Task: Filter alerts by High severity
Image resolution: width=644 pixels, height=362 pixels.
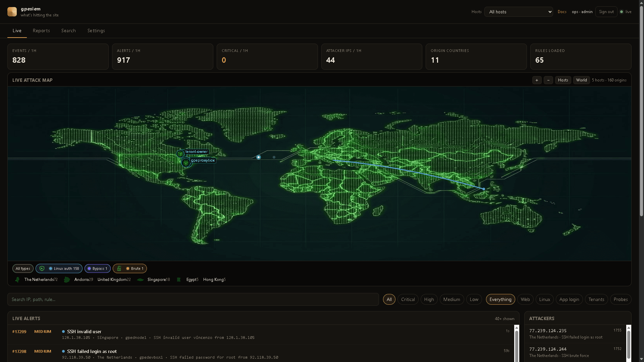Action: click(x=429, y=299)
